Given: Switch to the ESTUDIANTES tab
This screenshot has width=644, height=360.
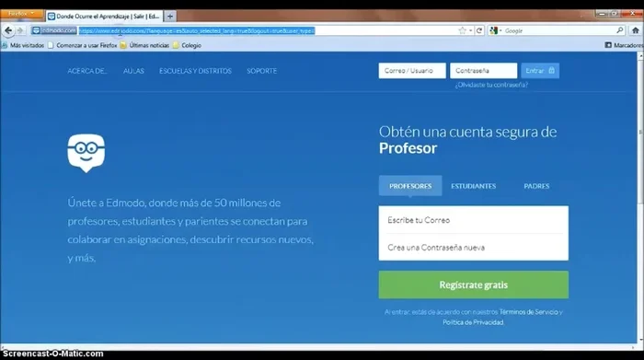Looking at the screenshot, I should point(474,186).
